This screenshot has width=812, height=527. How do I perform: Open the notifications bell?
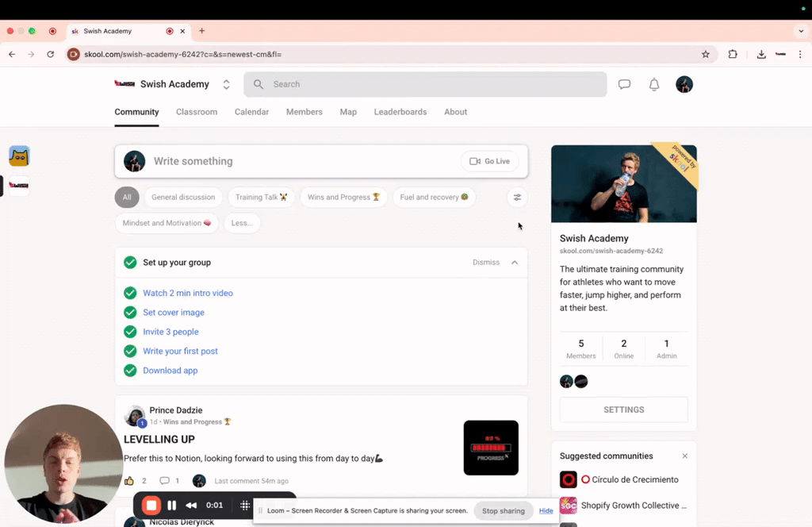(x=654, y=84)
